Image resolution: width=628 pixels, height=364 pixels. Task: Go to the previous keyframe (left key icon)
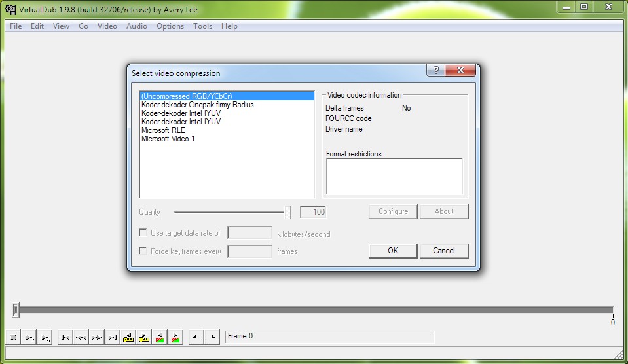point(128,338)
